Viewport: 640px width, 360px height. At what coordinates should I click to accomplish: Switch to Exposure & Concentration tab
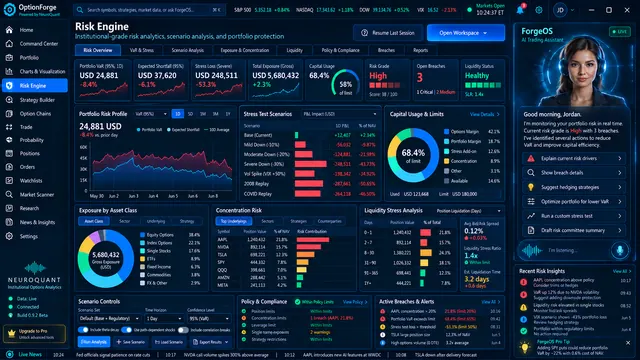pyautogui.click(x=244, y=50)
